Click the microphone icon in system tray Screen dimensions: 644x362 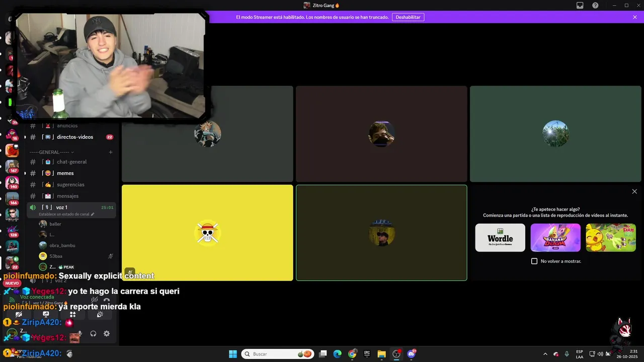coord(567,354)
